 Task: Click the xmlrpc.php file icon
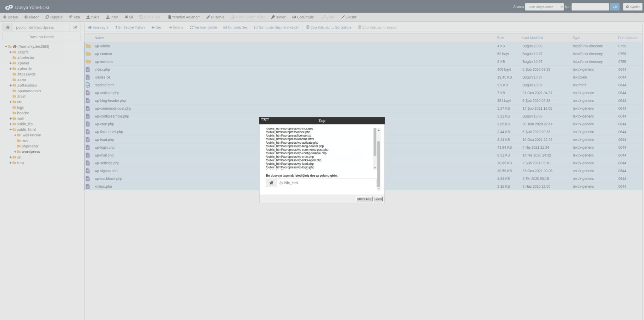coord(88,186)
